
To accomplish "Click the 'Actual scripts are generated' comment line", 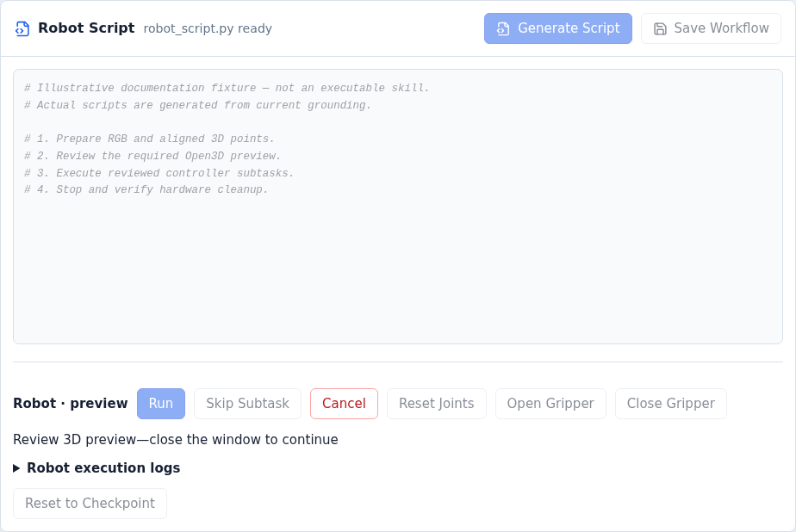I will click(x=198, y=105).
